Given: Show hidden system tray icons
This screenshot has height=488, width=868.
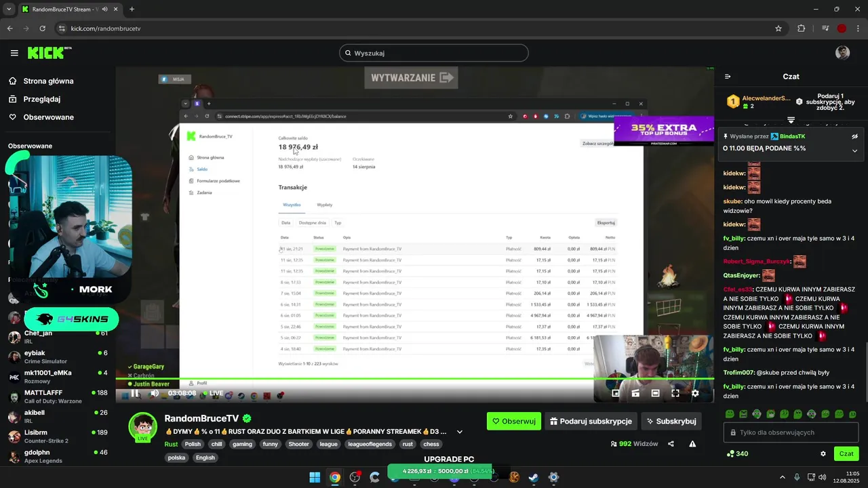Looking at the screenshot, I should (782, 477).
